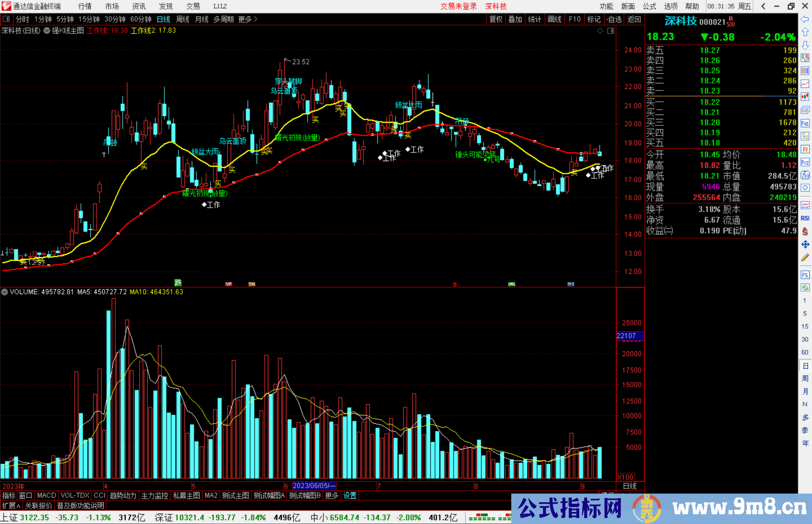Expand the 扩展 panel at the bottom left

point(11,506)
